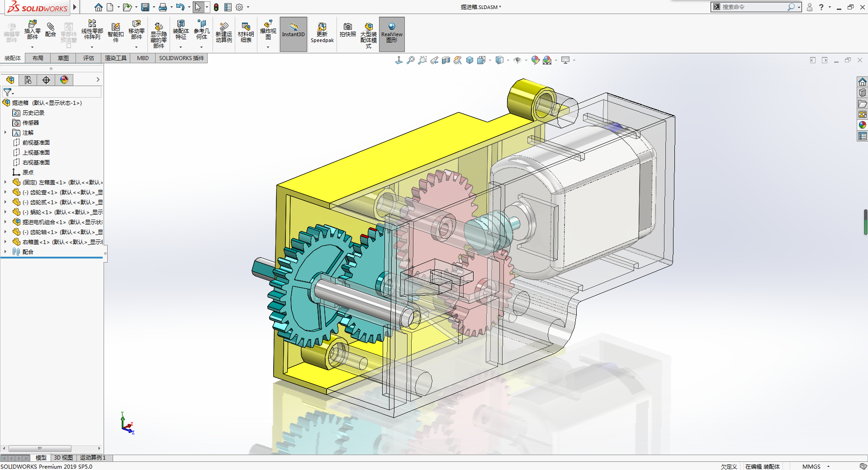Switch to the 布局 (Layout) ribbon tab

(x=38, y=58)
